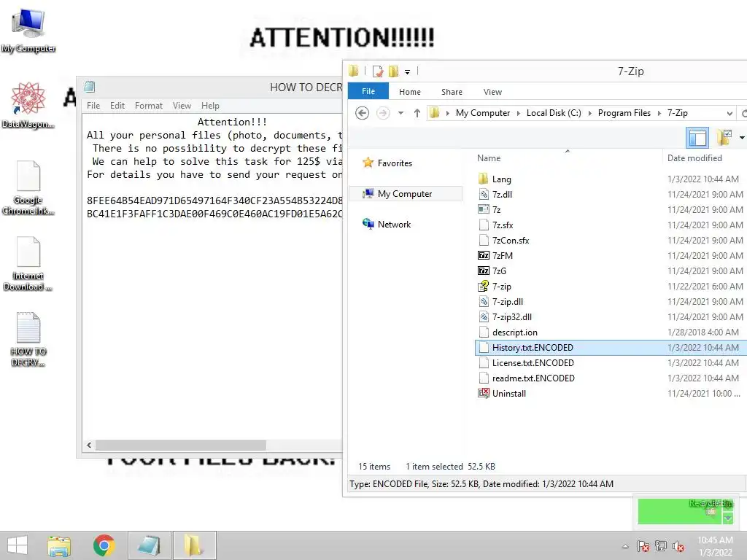Open Notepad View menu
Screen dimensions: 747x560
pyautogui.click(x=182, y=106)
